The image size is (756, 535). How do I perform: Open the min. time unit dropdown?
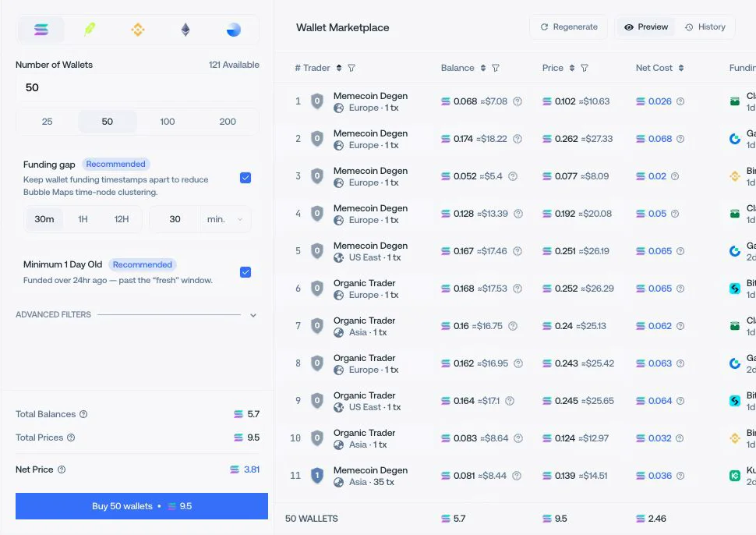coord(225,219)
